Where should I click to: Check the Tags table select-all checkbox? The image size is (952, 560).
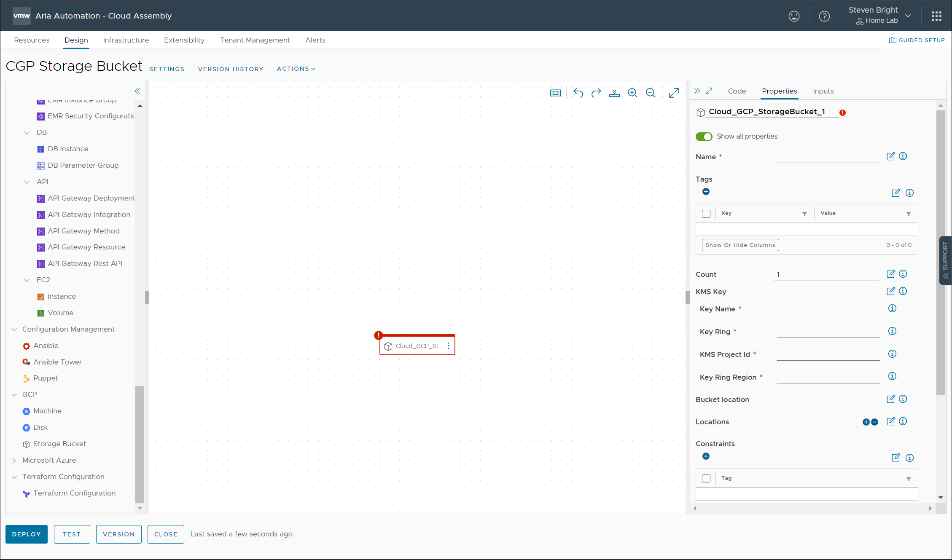(x=706, y=214)
